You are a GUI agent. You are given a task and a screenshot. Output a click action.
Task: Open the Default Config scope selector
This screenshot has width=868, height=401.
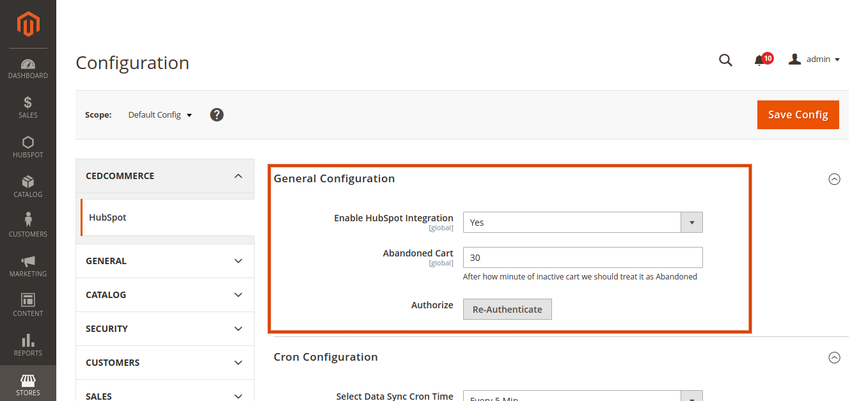coord(160,115)
